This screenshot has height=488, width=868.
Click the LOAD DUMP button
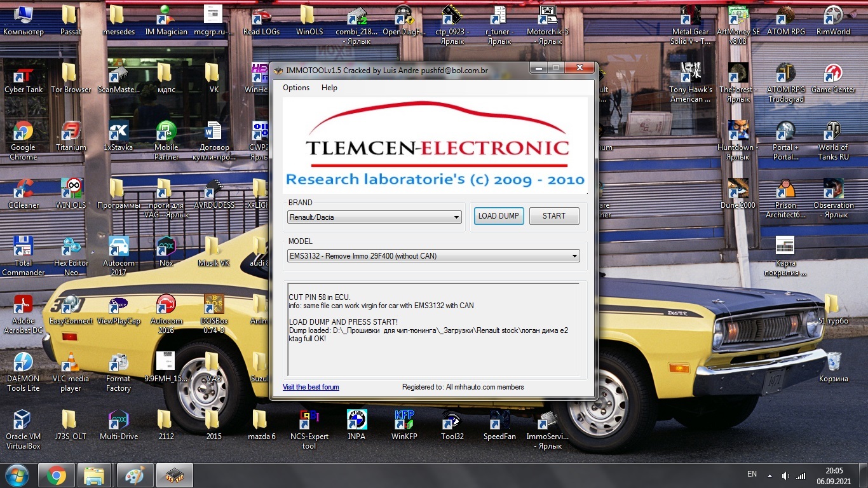(499, 216)
